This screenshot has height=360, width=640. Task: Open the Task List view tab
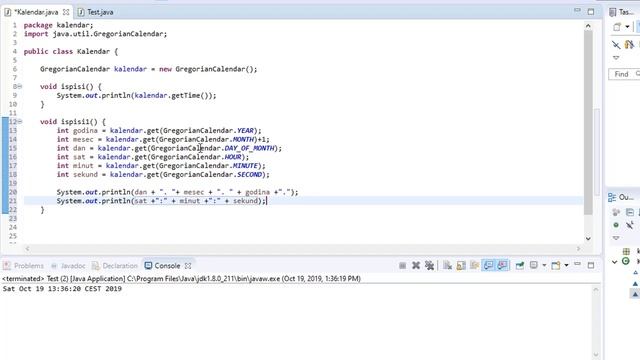623,12
